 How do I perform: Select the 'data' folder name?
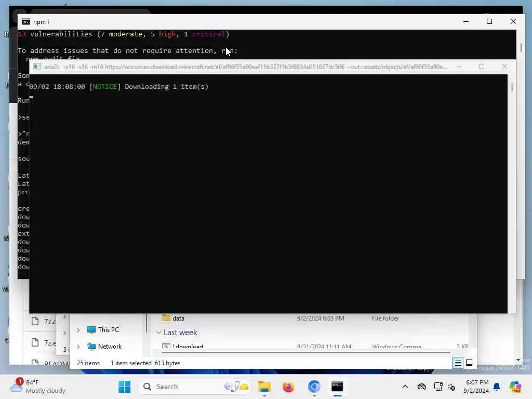point(178,318)
